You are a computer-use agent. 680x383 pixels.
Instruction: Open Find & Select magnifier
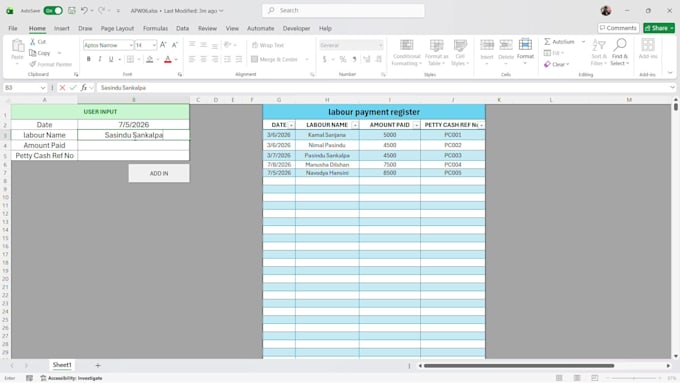620,52
